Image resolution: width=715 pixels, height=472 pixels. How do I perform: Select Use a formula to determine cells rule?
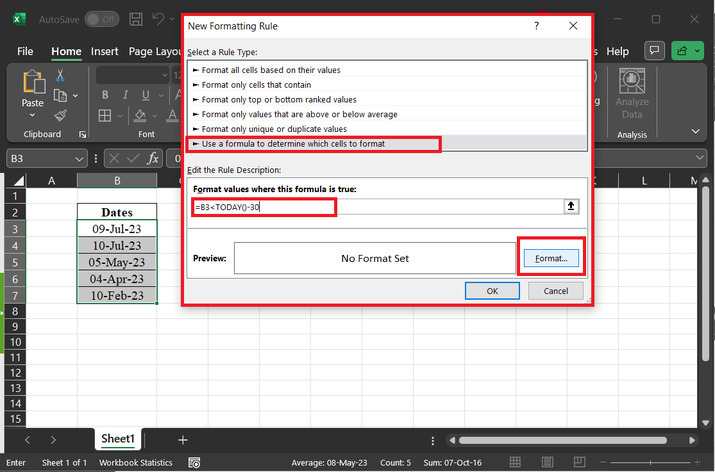click(x=387, y=144)
